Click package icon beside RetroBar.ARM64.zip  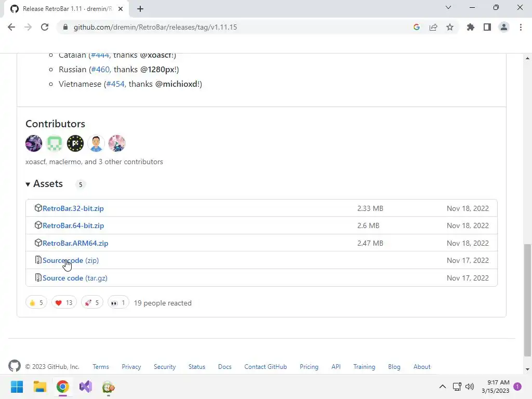[x=38, y=243]
